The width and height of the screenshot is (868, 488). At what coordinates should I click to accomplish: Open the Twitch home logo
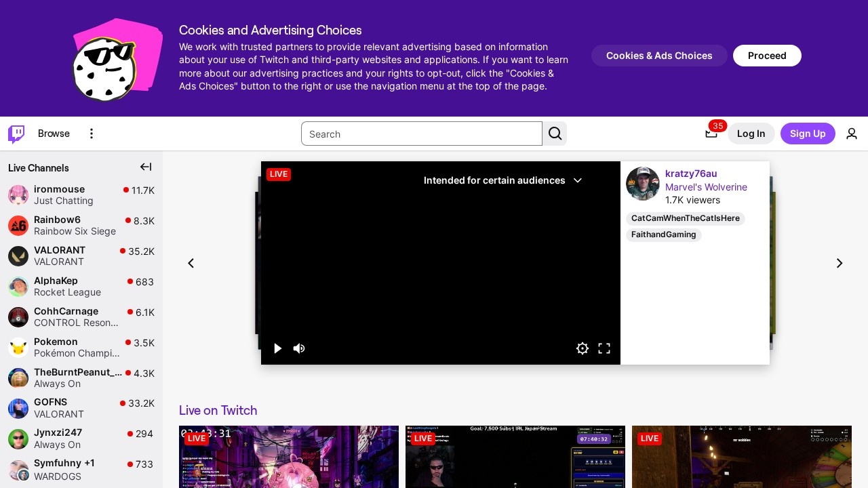point(16,134)
